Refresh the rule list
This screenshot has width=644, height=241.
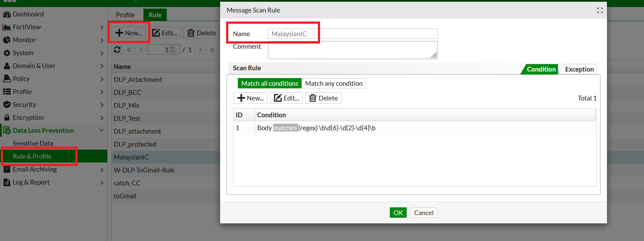tap(117, 50)
